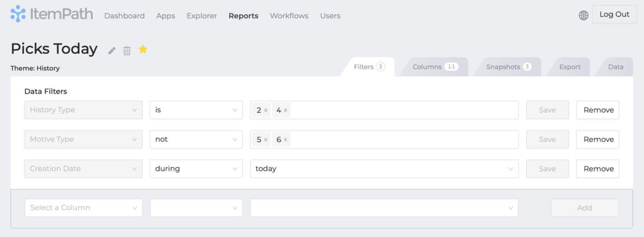
Task: Go to the Export tab
Action: pos(569,67)
